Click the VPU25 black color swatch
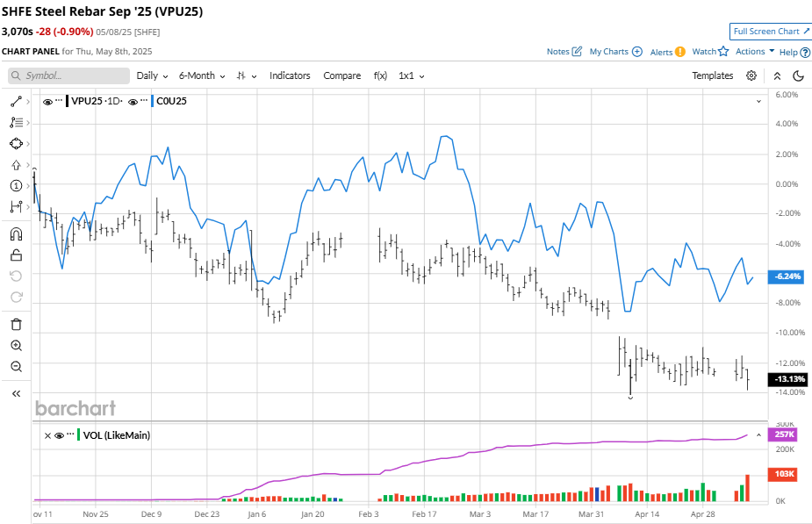The height and width of the screenshot is (524, 812). coord(68,101)
